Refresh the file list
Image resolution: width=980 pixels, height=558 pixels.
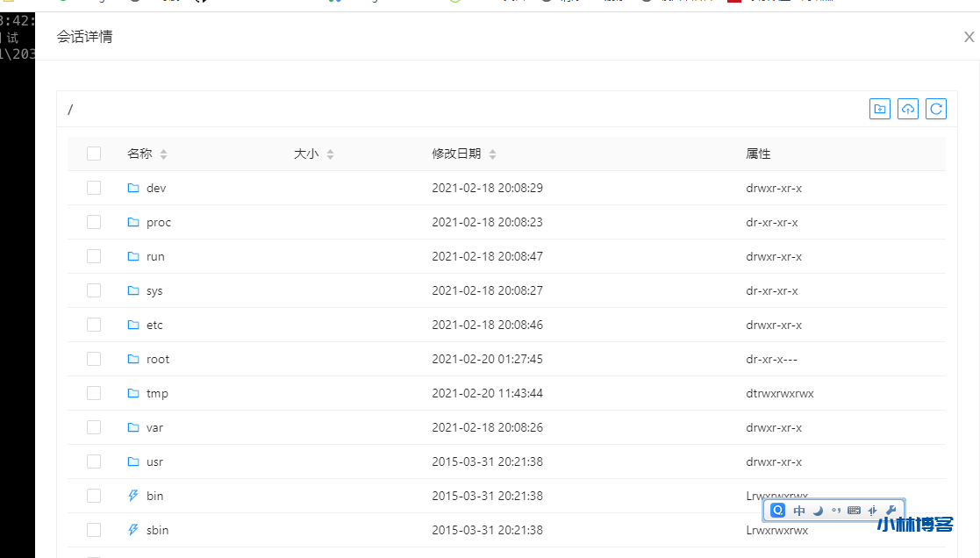pos(936,109)
